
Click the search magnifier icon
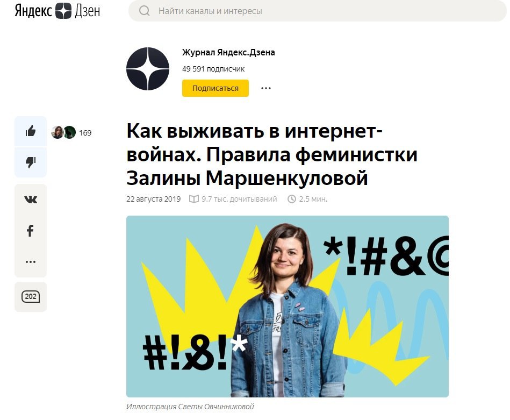point(145,11)
